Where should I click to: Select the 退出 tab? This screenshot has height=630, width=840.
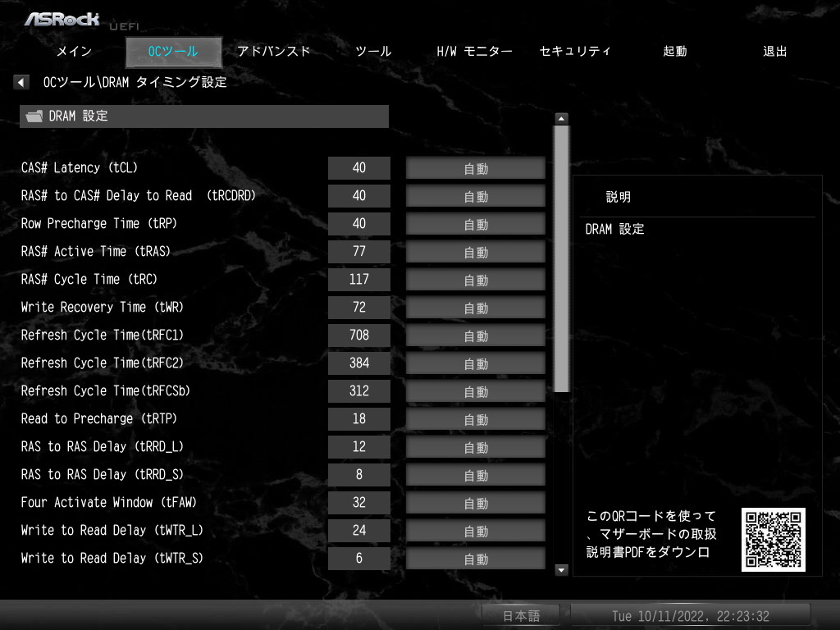(774, 52)
